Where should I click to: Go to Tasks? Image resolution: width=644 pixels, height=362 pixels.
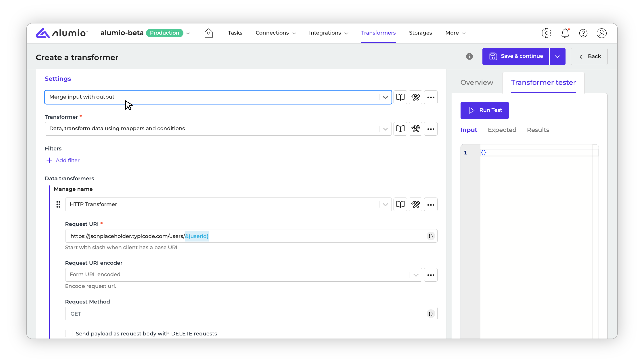(235, 33)
